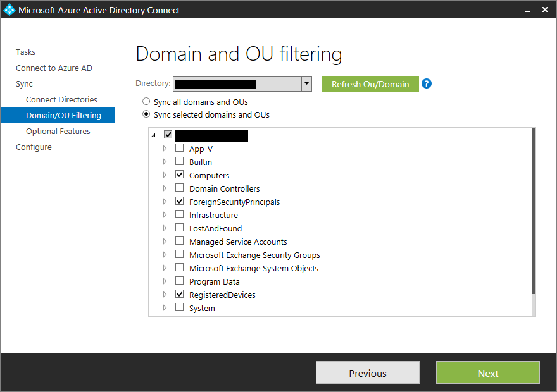Uncheck the RegisteredDevices checkbox
557x392 pixels.
click(179, 294)
